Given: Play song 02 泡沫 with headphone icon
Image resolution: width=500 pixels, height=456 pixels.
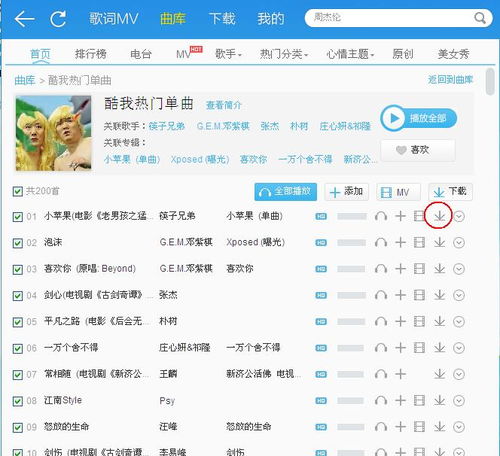Looking at the screenshot, I should [x=381, y=243].
